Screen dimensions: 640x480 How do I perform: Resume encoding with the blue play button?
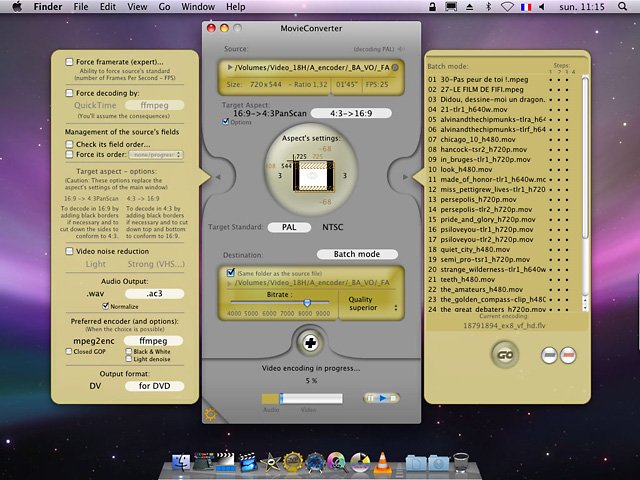coord(382,398)
